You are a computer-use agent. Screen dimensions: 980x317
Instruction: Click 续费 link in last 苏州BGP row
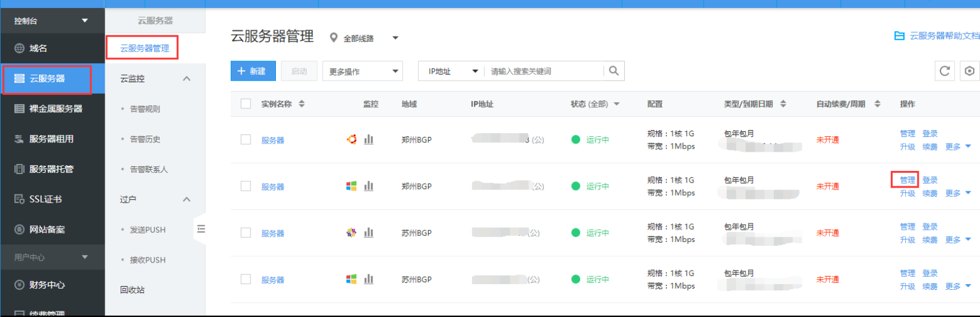coord(930,286)
